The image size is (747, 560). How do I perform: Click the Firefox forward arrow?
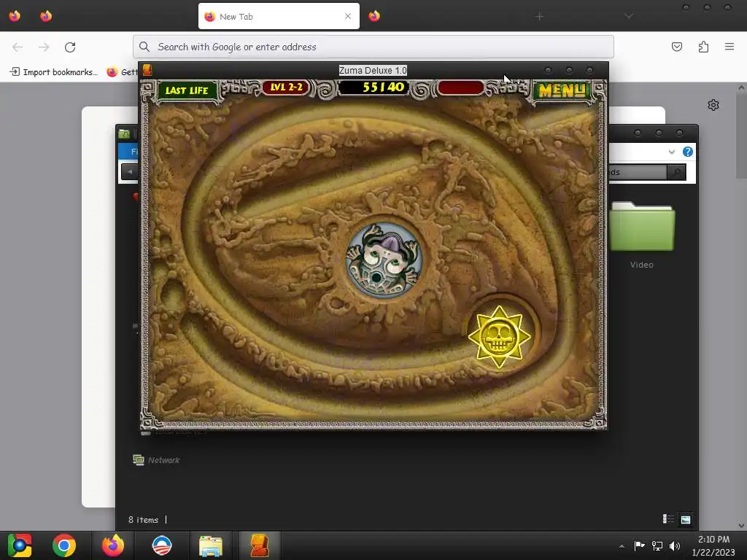pos(44,47)
